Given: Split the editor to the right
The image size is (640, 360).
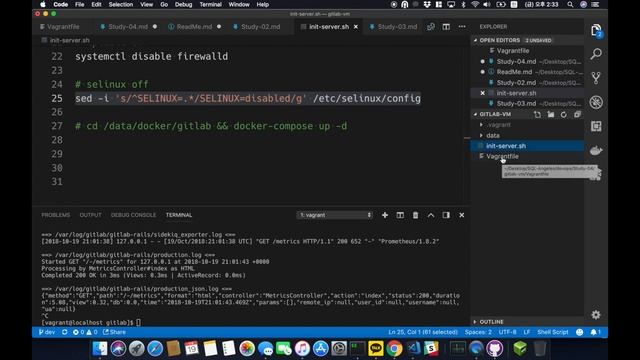Looking at the screenshot, I should pos(446,27).
